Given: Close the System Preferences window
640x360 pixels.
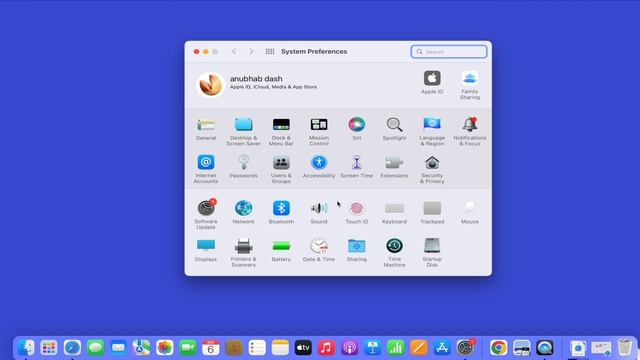Looking at the screenshot, I should [x=196, y=51].
